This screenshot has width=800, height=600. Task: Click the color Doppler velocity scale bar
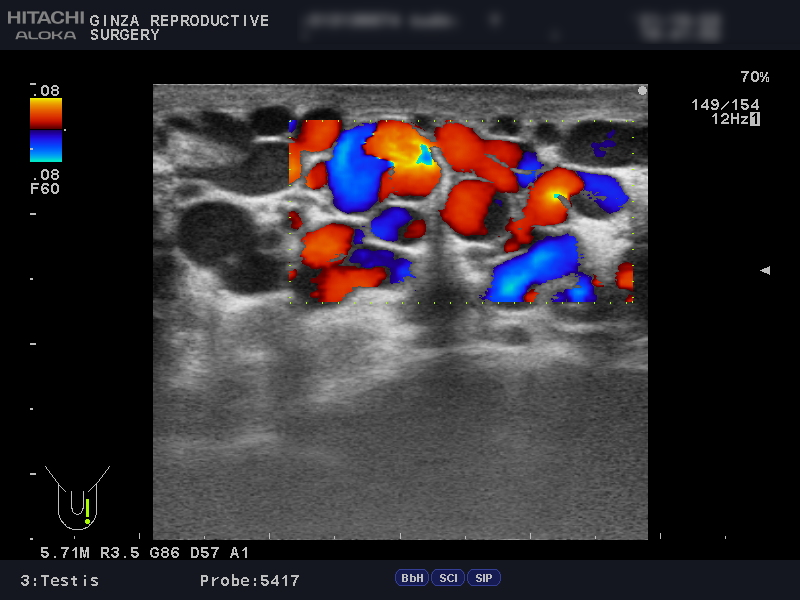coord(47,130)
